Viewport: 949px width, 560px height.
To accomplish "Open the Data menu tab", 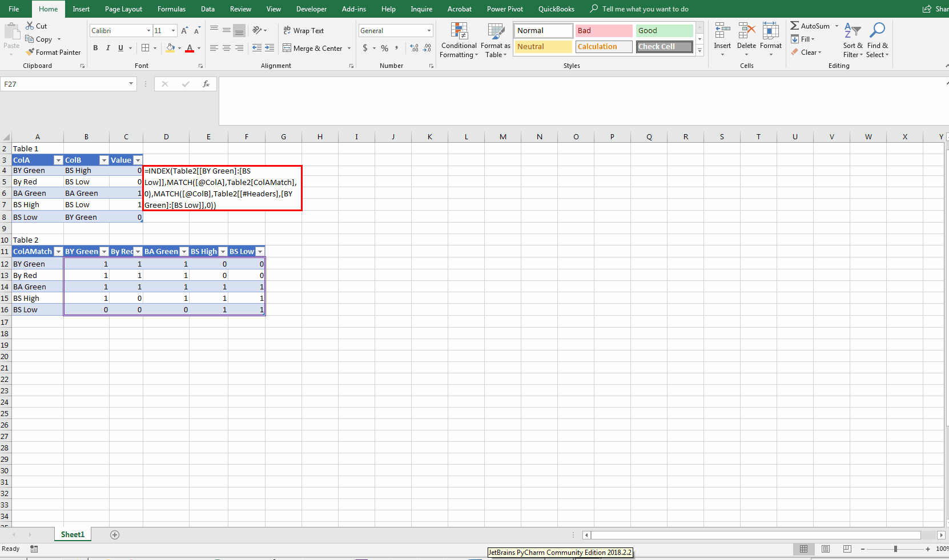I will click(208, 9).
